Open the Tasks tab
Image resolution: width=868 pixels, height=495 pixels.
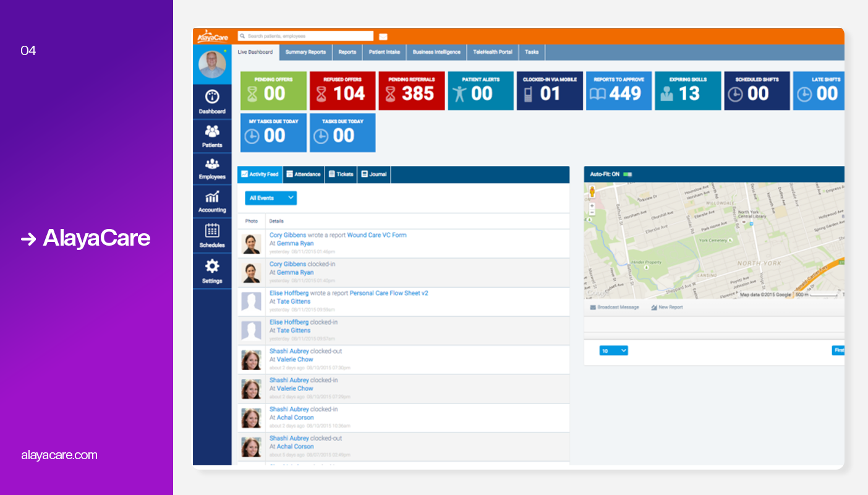point(532,52)
